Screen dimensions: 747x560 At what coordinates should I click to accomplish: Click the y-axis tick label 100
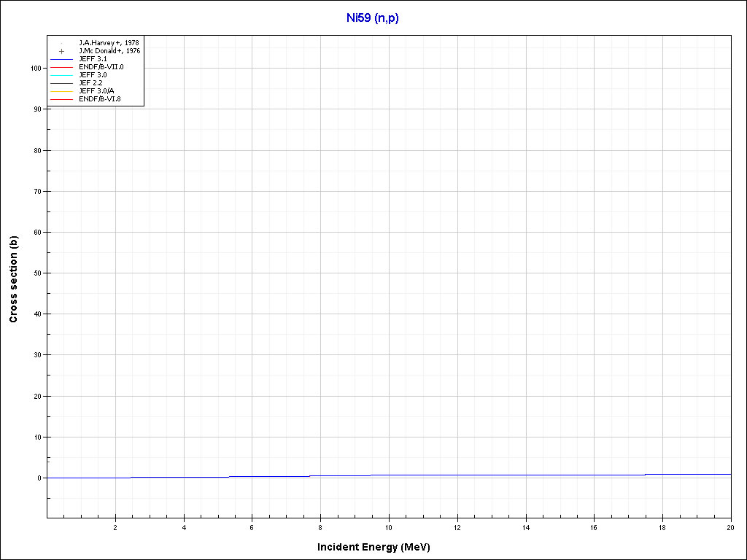(x=36, y=69)
